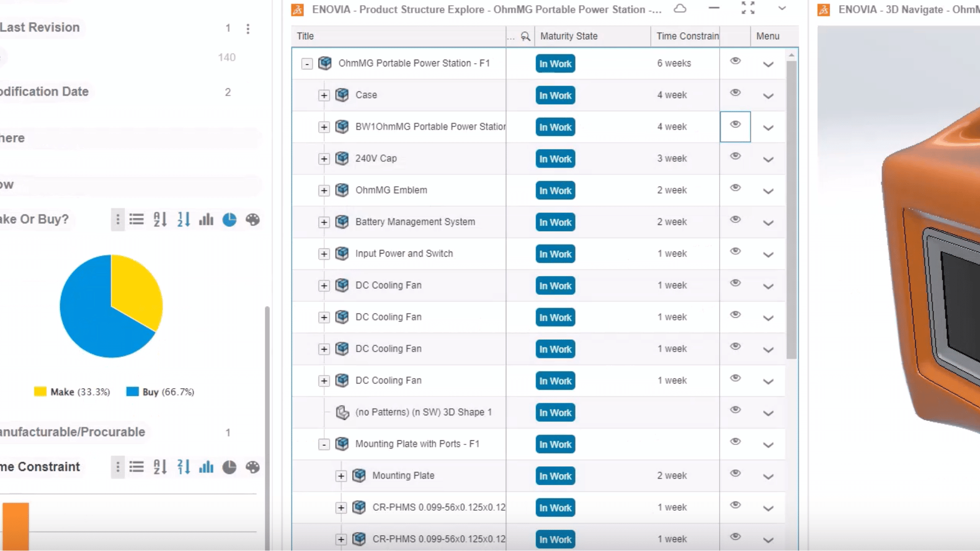Screen dimensions: 980x551
Task: Expand the Mounting Plate node
Action: point(341,476)
